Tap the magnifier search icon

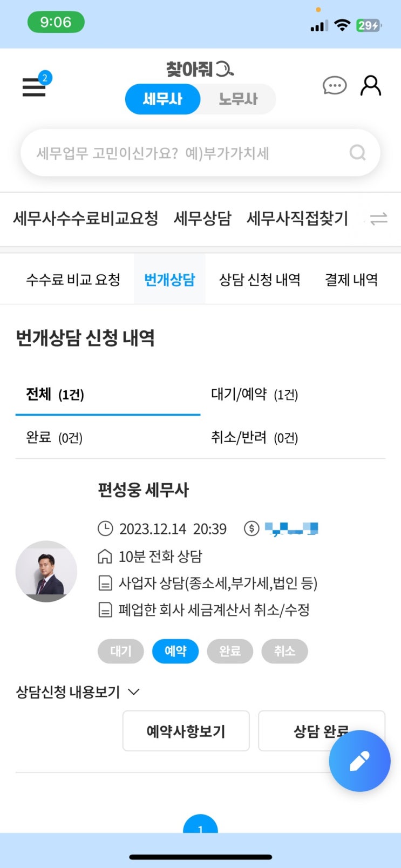(x=357, y=153)
